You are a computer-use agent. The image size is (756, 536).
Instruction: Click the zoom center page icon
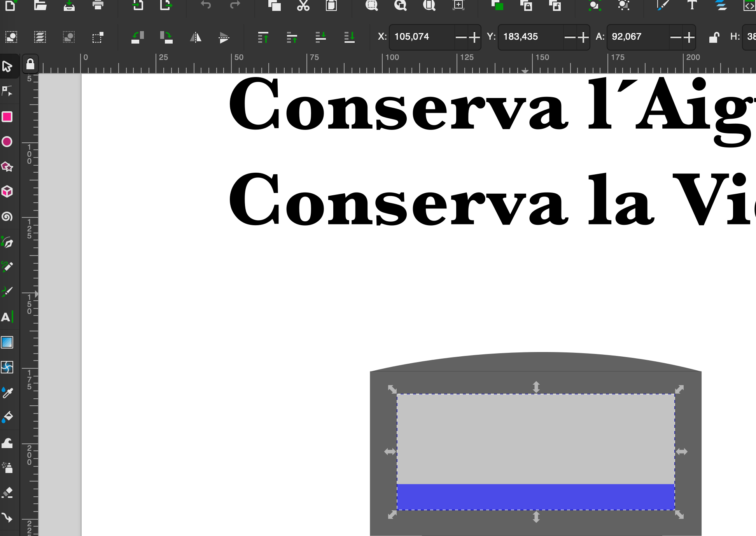[x=458, y=5]
